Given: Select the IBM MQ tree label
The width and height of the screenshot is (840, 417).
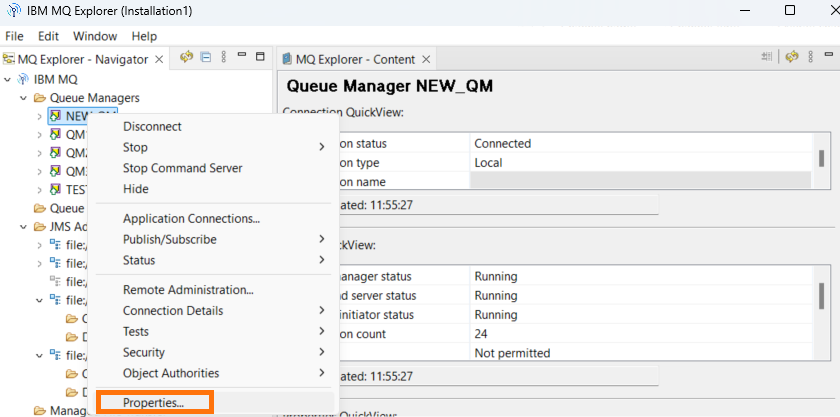Looking at the screenshot, I should (x=56, y=79).
